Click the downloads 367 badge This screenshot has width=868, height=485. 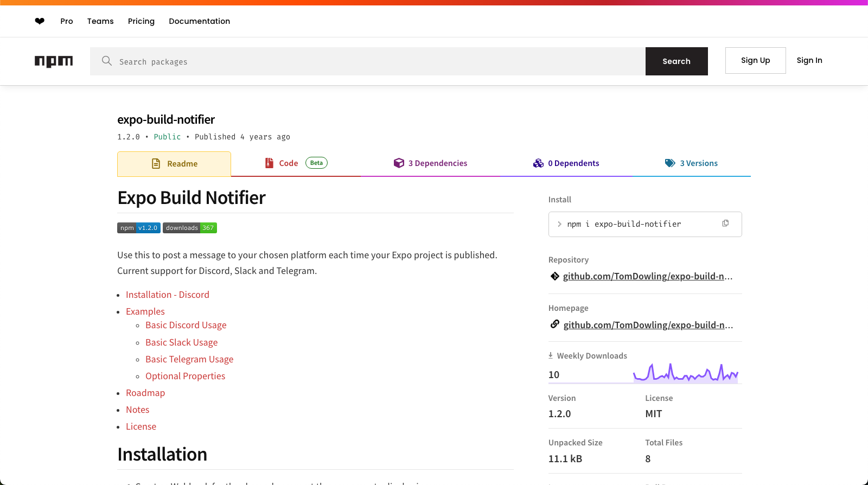pos(190,228)
